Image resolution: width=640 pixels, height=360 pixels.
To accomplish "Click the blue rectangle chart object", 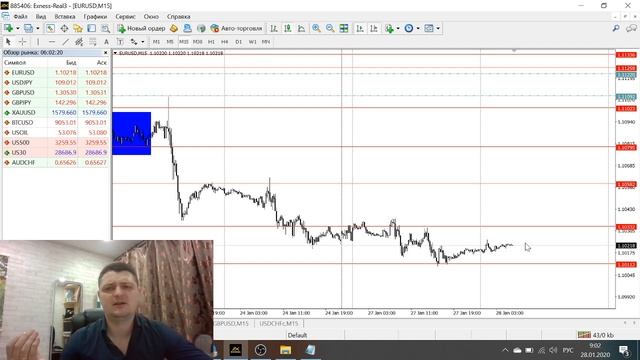I will point(131,133).
